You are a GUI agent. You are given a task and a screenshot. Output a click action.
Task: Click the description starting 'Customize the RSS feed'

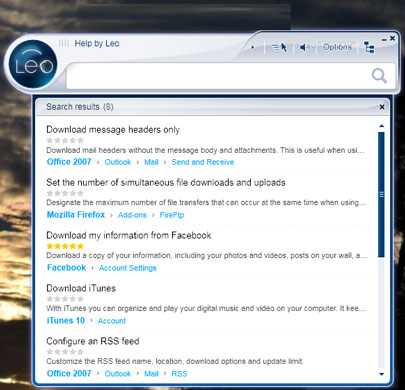click(x=175, y=361)
